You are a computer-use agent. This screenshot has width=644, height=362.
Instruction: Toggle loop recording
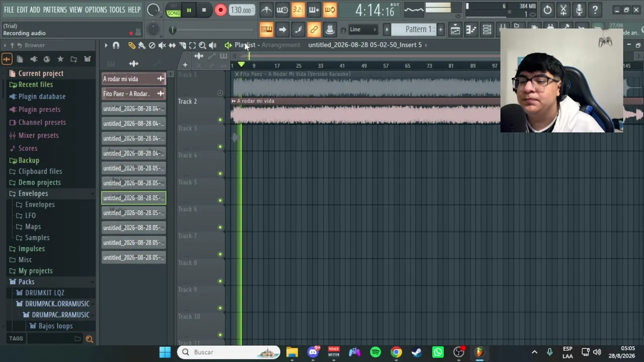330,10
